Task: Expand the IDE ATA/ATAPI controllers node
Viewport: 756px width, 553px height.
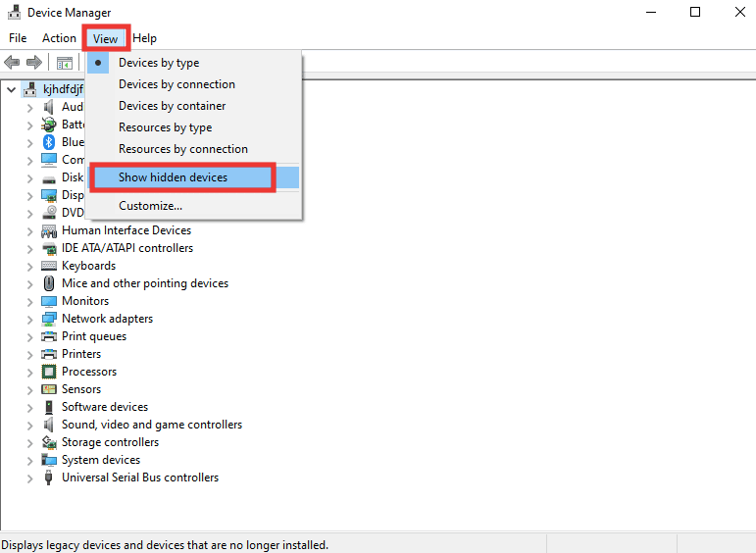Action: pos(29,249)
